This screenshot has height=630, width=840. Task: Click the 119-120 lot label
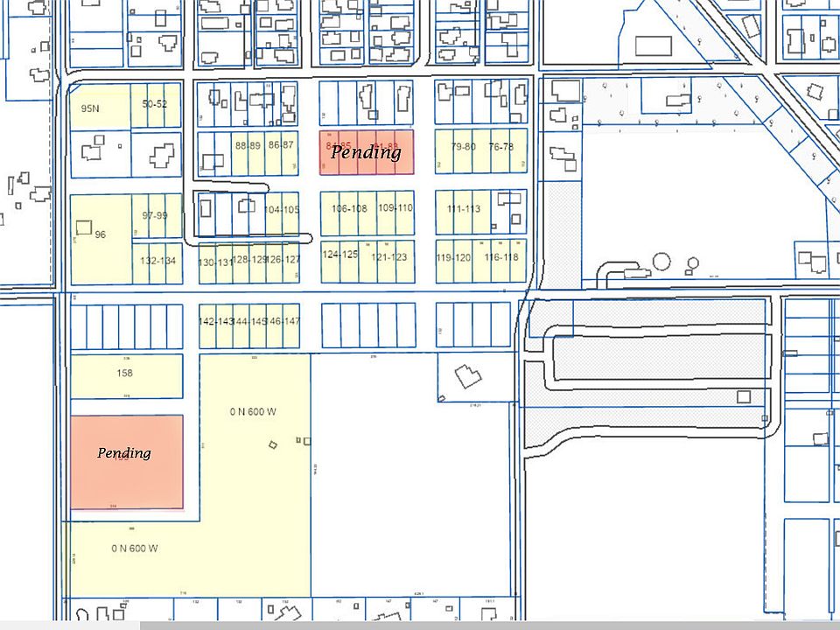[x=453, y=257]
